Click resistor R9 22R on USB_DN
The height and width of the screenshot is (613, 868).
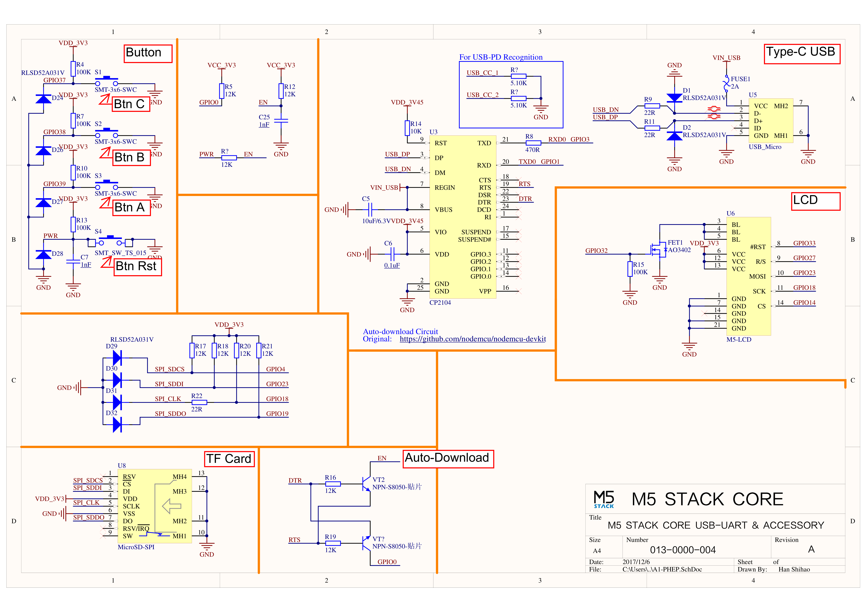tap(652, 106)
